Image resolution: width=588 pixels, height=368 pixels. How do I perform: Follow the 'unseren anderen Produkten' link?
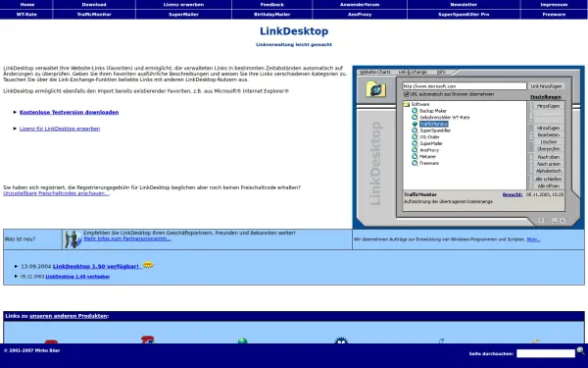point(69,316)
